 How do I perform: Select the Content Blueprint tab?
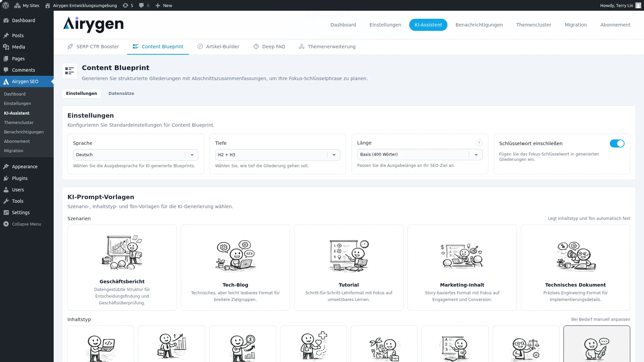[158, 47]
